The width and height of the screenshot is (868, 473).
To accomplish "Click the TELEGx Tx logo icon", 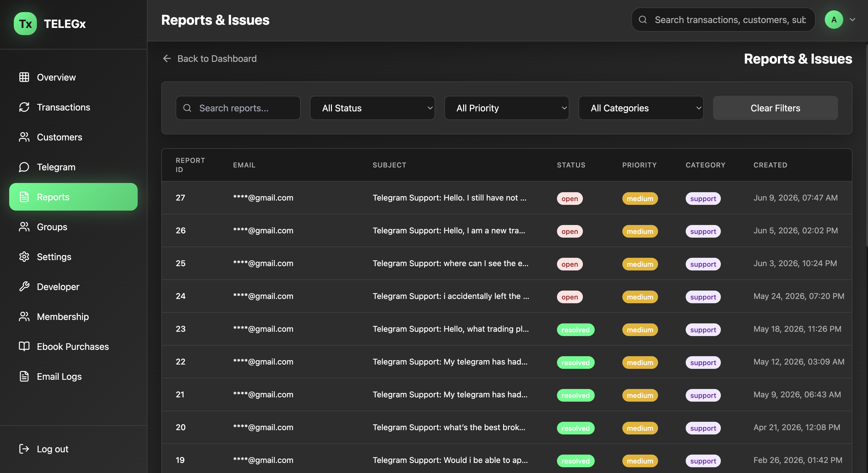I will click(25, 24).
